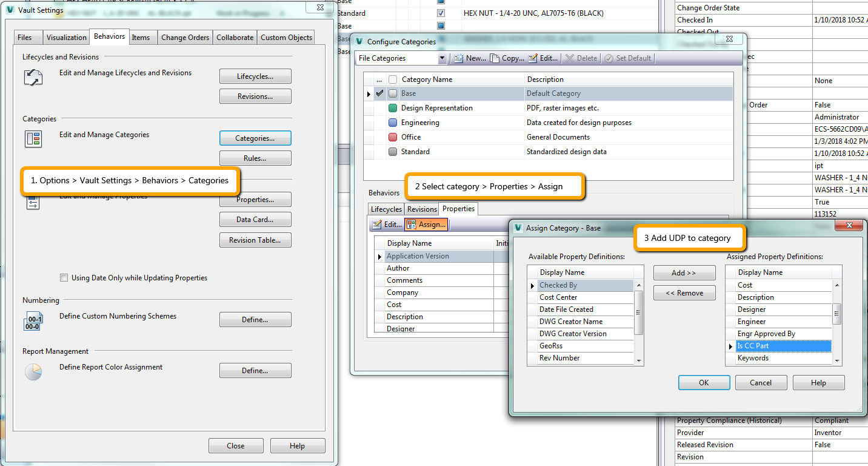Click Set Default toolbar button
This screenshot has width=868, height=466.
tap(628, 58)
